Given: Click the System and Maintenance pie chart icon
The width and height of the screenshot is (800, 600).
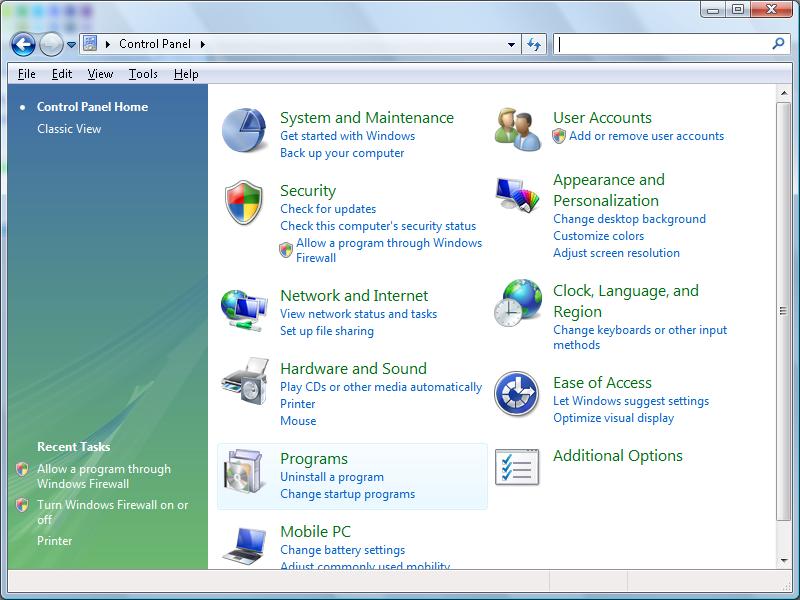Looking at the screenshot, I should [244, 130].
